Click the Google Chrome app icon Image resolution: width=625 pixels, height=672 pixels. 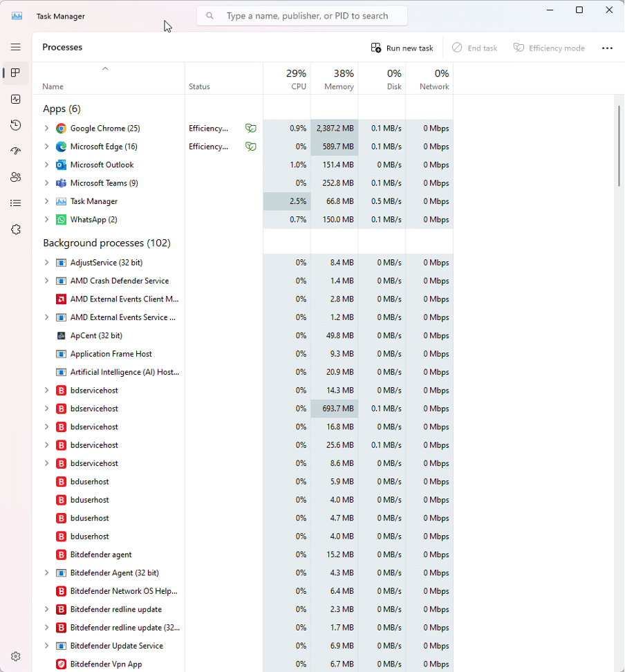(62, 128)
